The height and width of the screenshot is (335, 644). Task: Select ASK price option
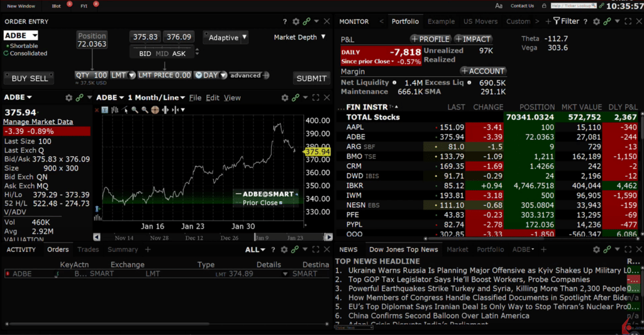coord(179,54)
